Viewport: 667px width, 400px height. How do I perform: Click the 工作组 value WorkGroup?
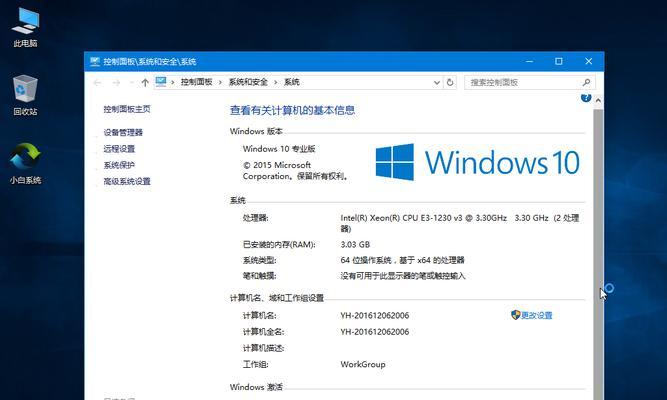coord(363,364)
